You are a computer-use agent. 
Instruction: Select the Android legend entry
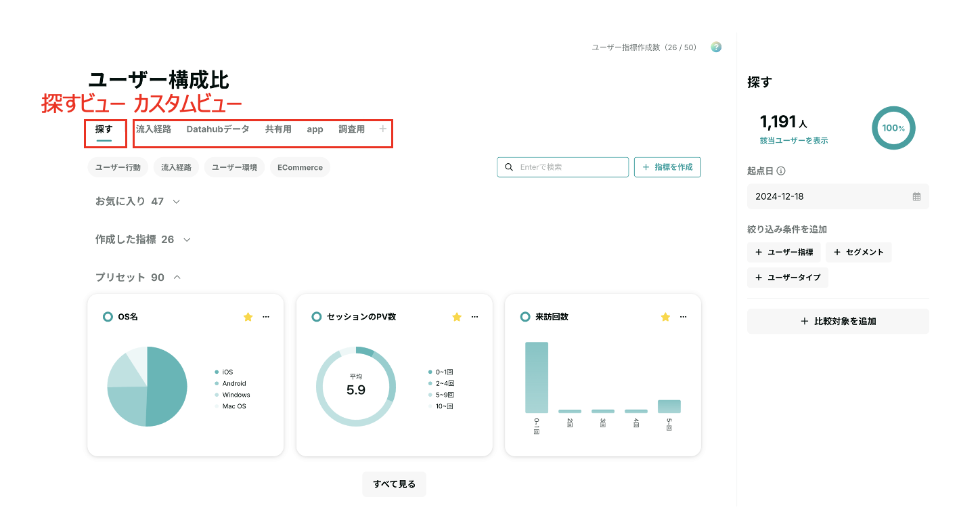pyautogui.click(x=230, y=383)
